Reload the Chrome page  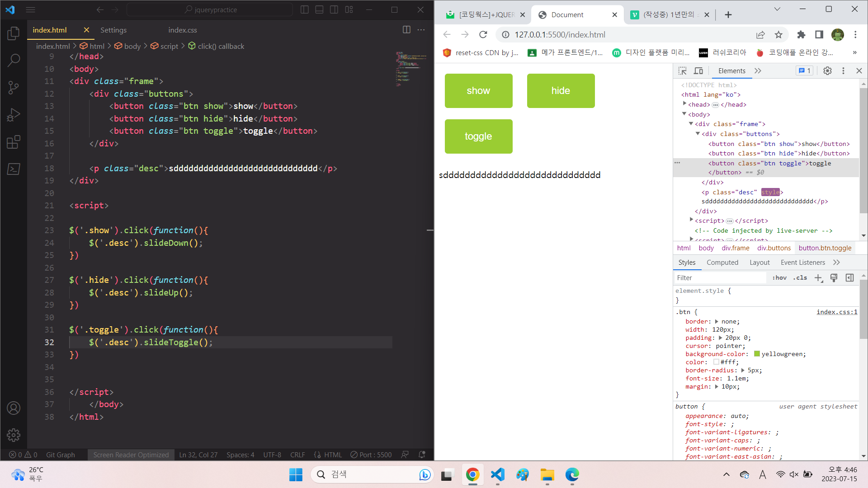tap(483, 35)
